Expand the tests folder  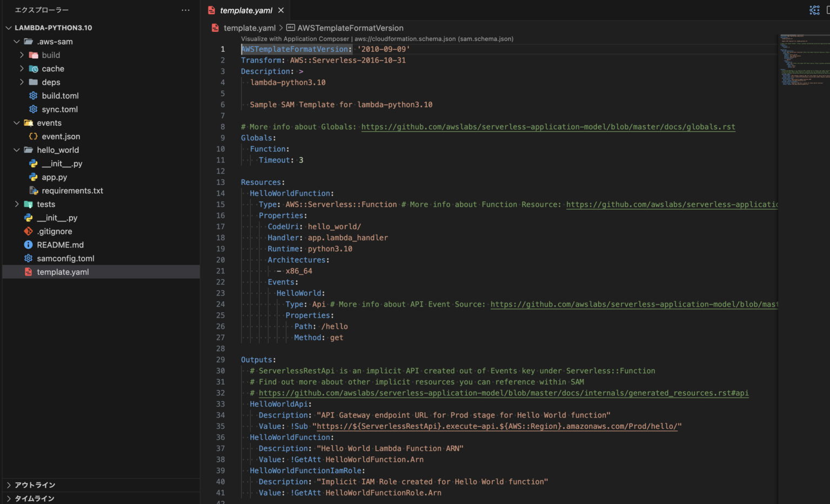tap(17, 204)
